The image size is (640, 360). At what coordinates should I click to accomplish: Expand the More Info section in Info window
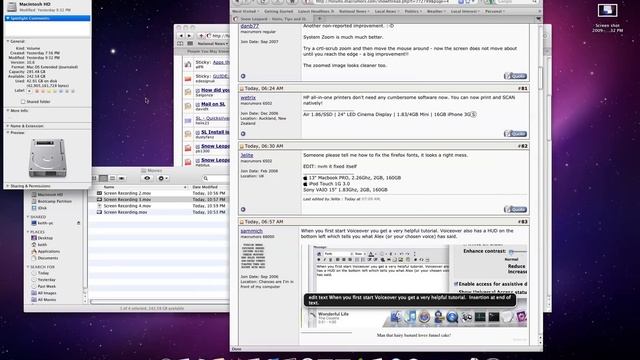[8, 111]
